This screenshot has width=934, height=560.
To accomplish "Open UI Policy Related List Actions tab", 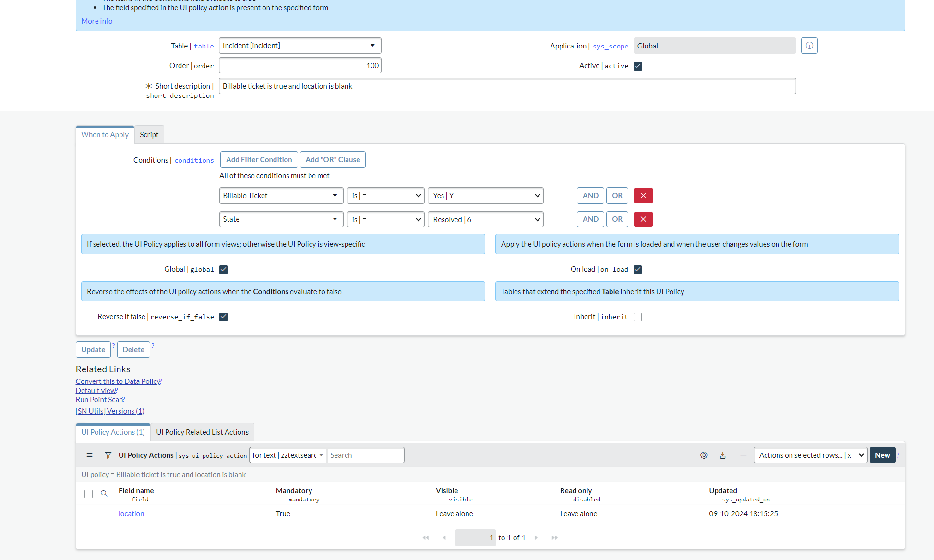I will pyautogui.click(x=203, y=432).
